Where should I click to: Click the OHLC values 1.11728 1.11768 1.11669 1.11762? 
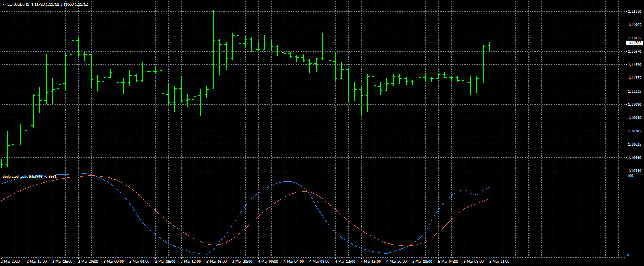[60, 4]
